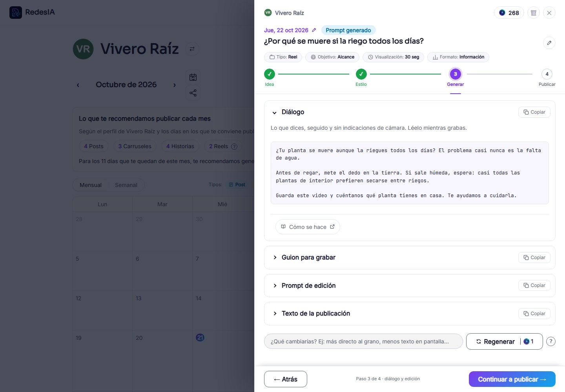Screen dimensions: 565x392
Task: Select day 6 in the calendar
Action: (x=162, y=270)
